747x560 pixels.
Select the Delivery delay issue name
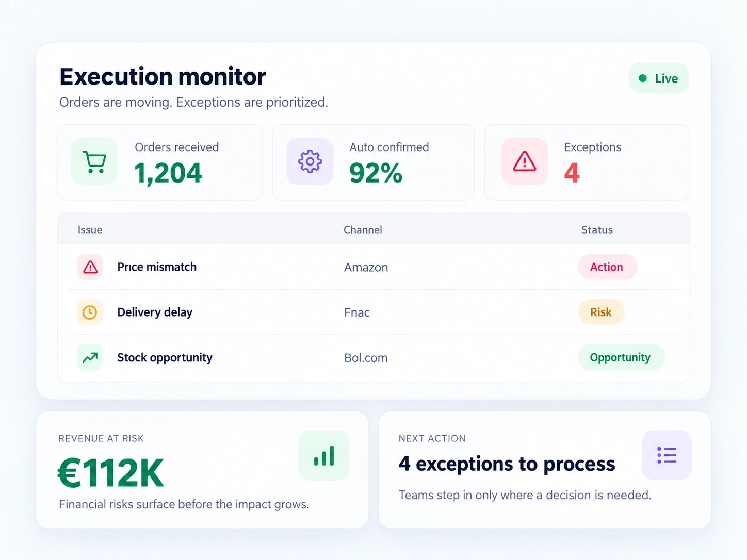[x=155, y=312]
